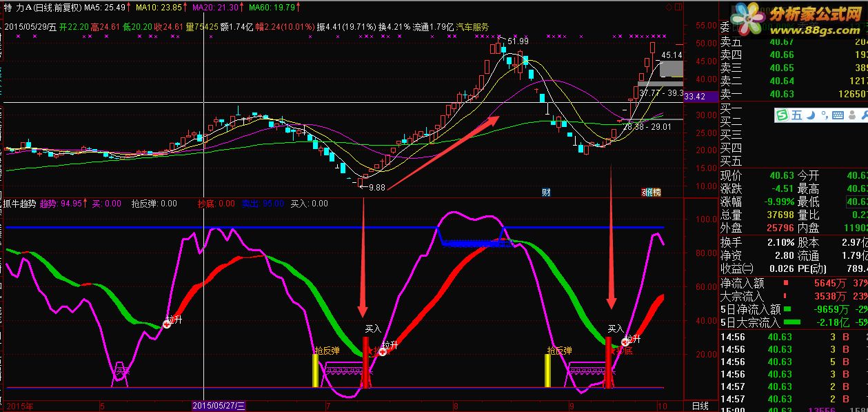
Task: Click the 财 finance marker on the chart
Action: click(546, 192)
